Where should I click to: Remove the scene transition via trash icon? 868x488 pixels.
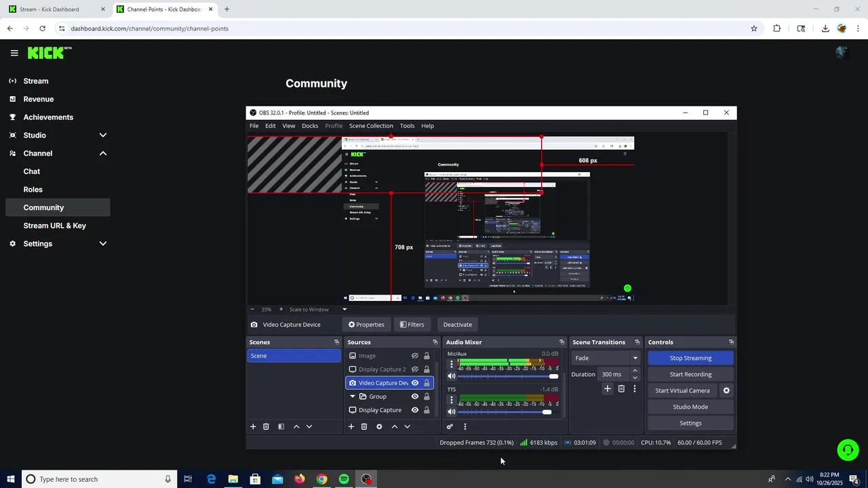(621, 388)
